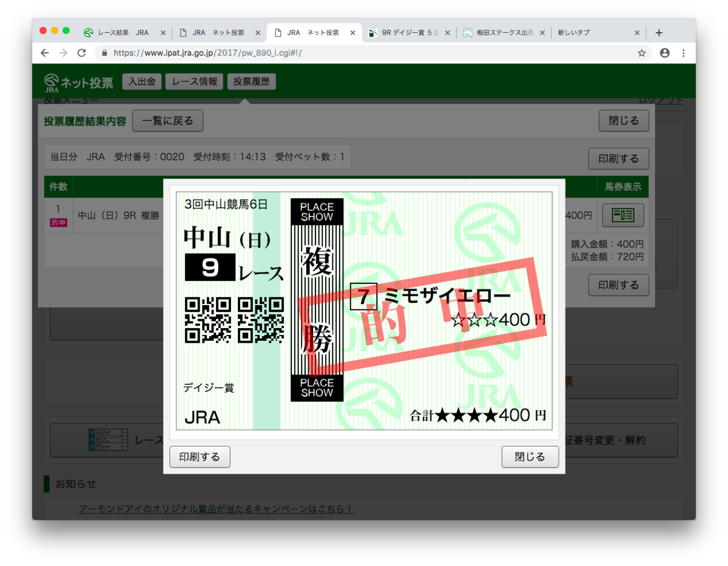The image size is (728, 566).
Task: Close the レース結果 JRA tab
Action: tap(163, 33)
